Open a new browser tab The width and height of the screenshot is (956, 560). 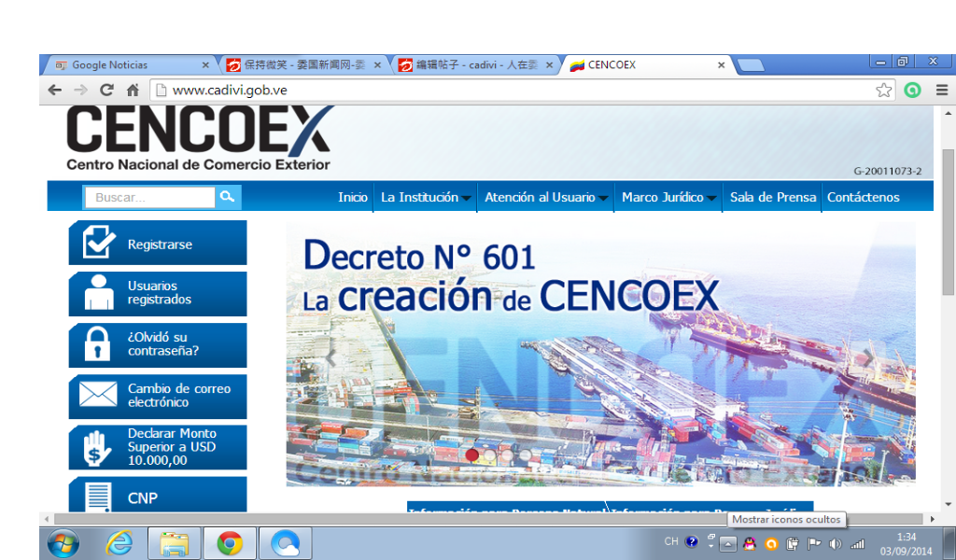tap(750, 65)
